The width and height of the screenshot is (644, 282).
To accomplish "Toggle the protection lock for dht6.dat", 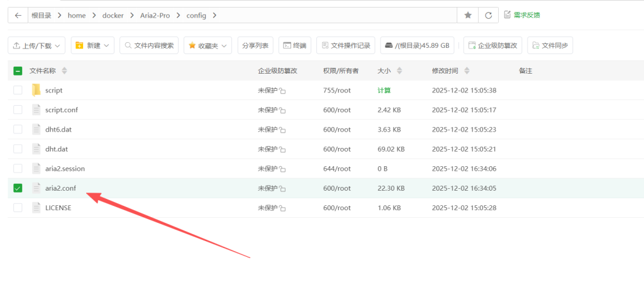I will click(282, 130).
